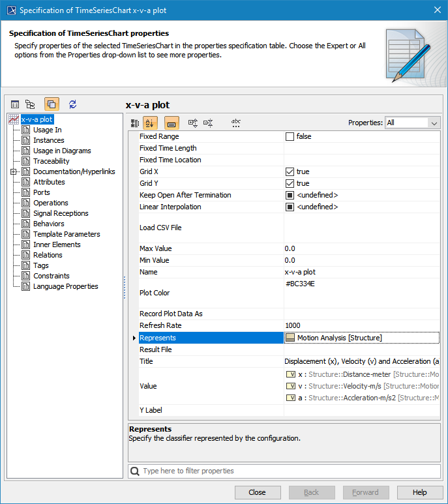Click the page icon beside Behaviors
This screenshot has width=448, height=504.
coord(25,224)
